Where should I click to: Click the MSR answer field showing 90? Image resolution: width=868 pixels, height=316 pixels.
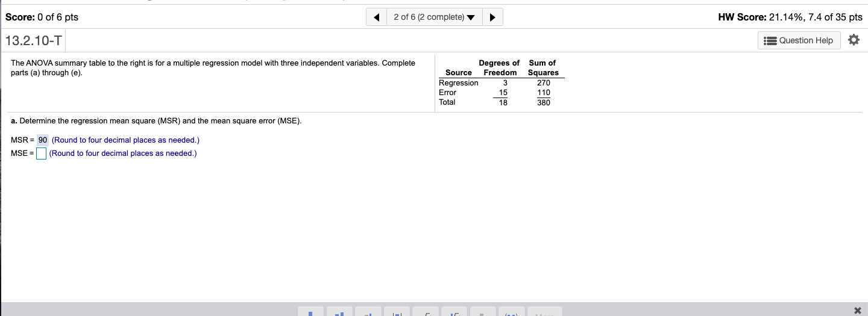point(43,140)
